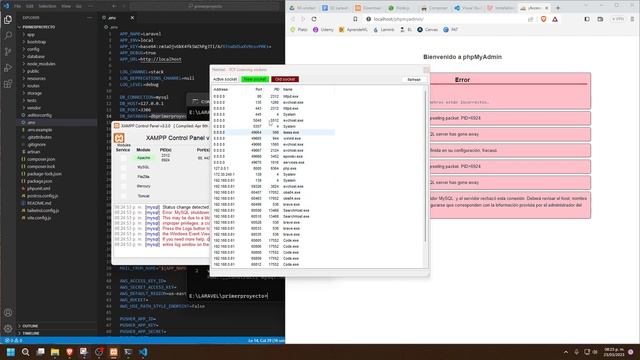Select the lsass.exe row in Netstat list
Viewport: 640px width, 360px height.
point(273,133)
